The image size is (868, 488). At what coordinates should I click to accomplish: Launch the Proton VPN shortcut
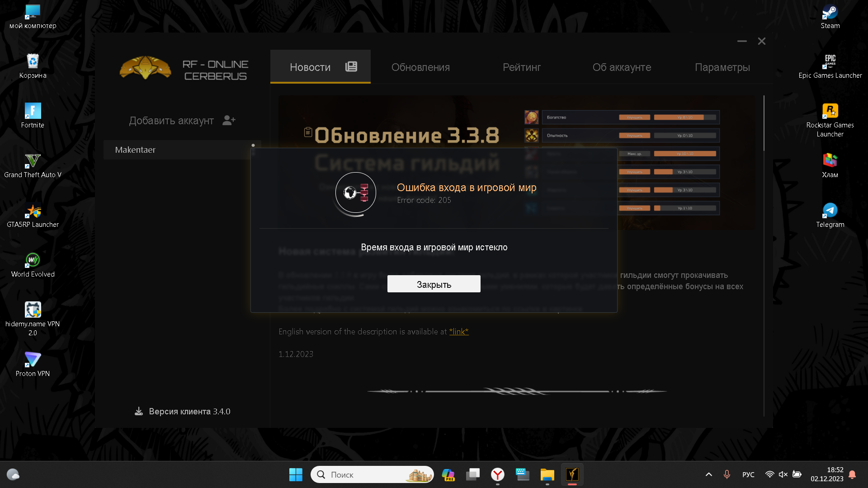[33, 365]
